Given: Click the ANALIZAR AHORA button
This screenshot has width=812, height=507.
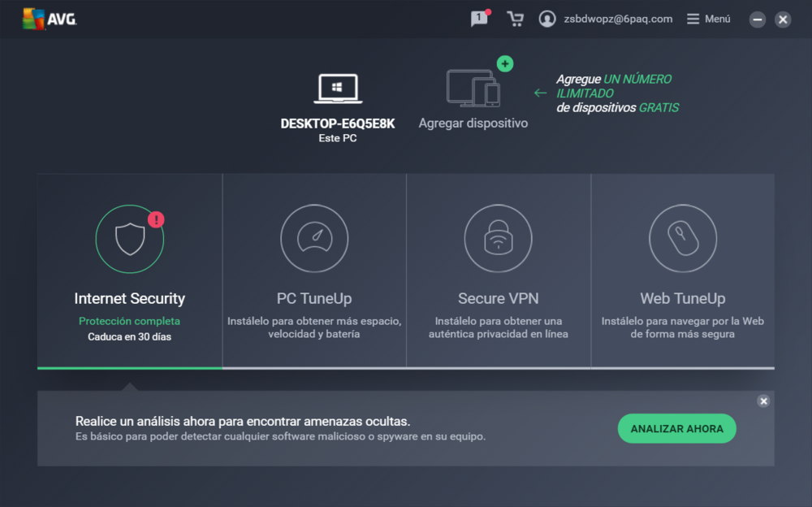Looking at the screenshot, I should (x=676, y=428).
